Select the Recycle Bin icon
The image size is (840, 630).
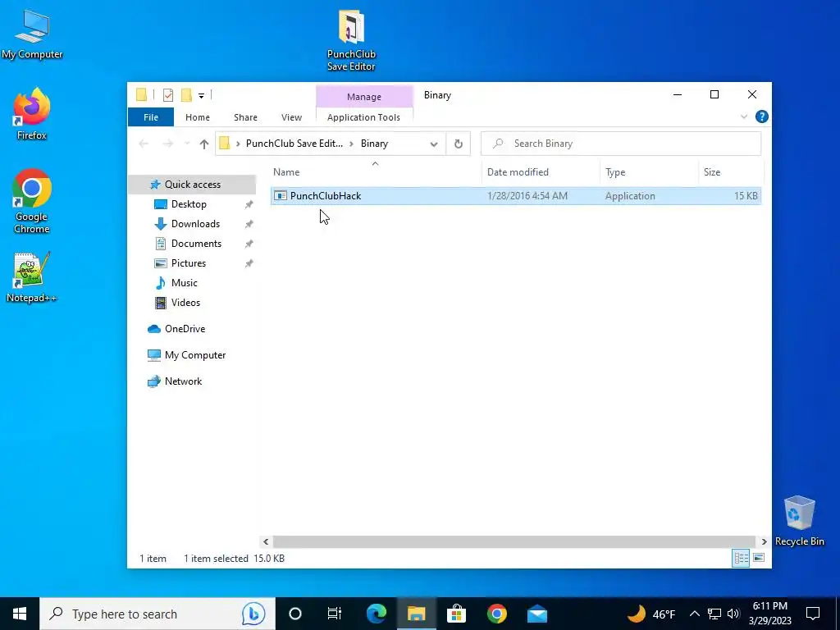point(799,521)
